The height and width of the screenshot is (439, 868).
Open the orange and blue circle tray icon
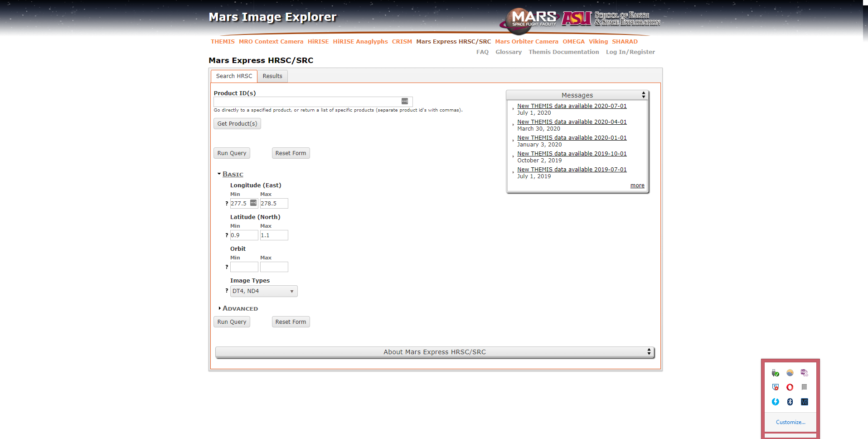click(x=790, y=373)
